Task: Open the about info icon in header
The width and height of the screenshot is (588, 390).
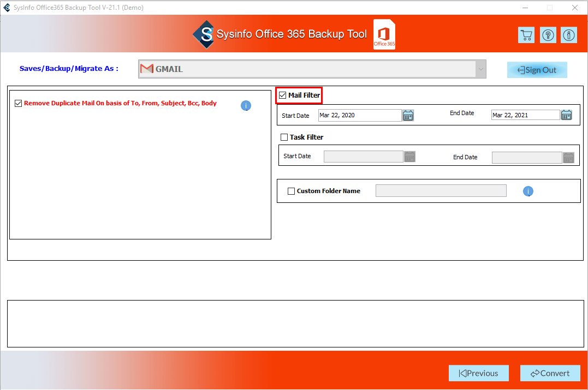Action: [569, 35]
